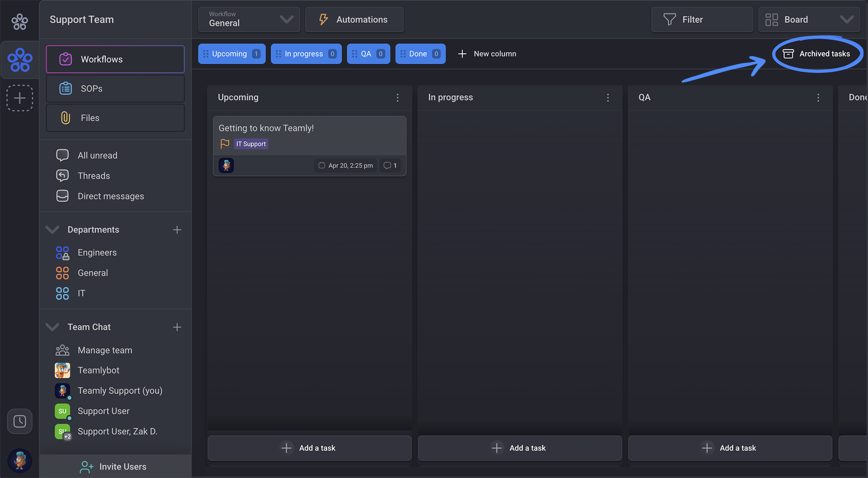This screenshot has height=478, width=868.
Task: Open the Board view dropdown
Action: point(809,20)
